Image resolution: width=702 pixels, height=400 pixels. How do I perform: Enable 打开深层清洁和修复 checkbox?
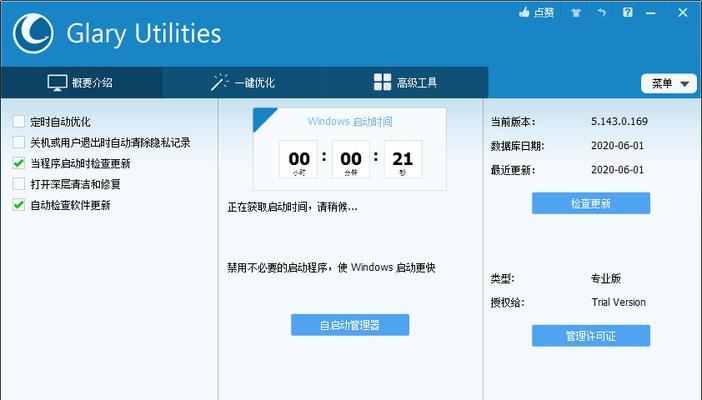[x=19, y=184]
